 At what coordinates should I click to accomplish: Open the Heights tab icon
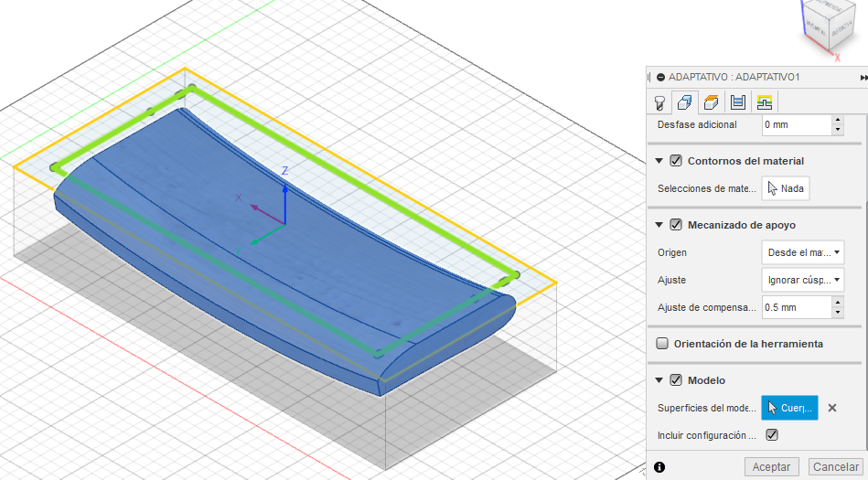click(711, 102)
